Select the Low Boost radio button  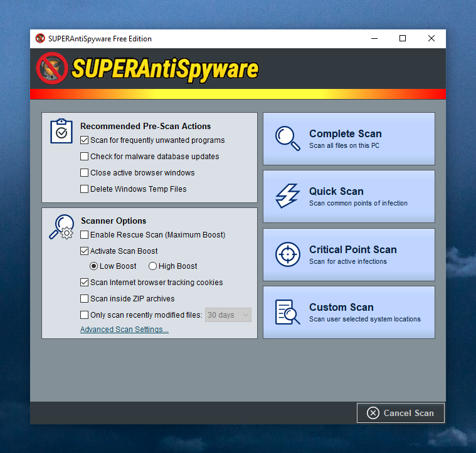coord(93,266)
